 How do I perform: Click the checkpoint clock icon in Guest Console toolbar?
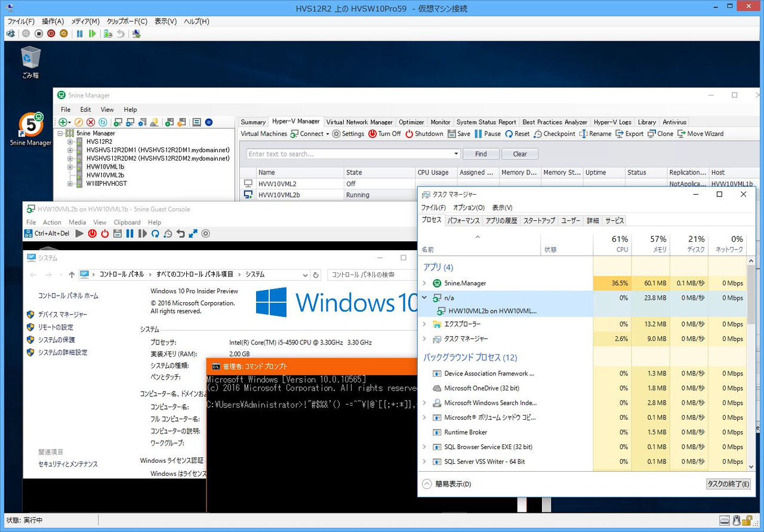(168, 233)
